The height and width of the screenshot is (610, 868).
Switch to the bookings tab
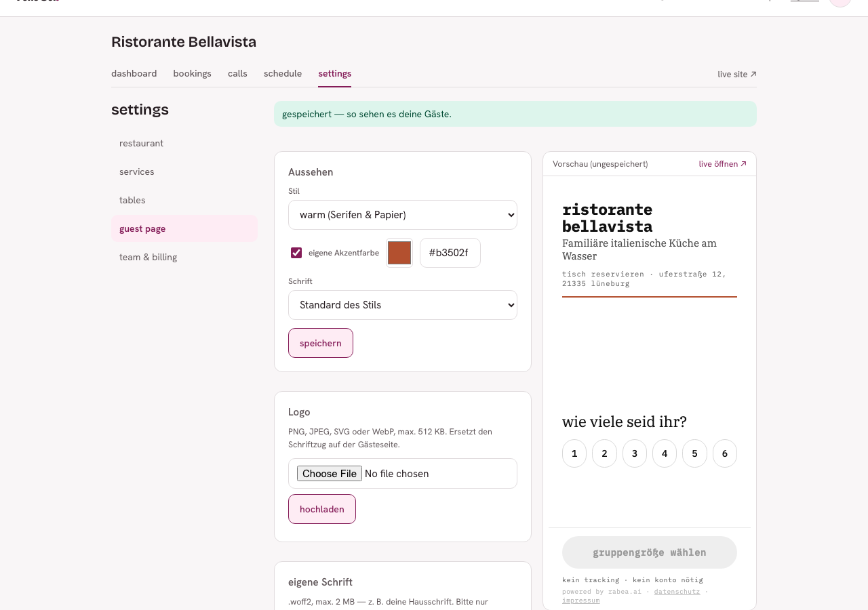pos(192,73)
